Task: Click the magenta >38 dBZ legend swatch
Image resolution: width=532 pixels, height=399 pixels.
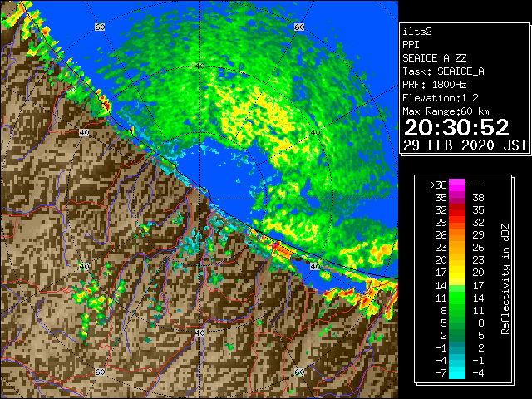Action: point(456,185)
